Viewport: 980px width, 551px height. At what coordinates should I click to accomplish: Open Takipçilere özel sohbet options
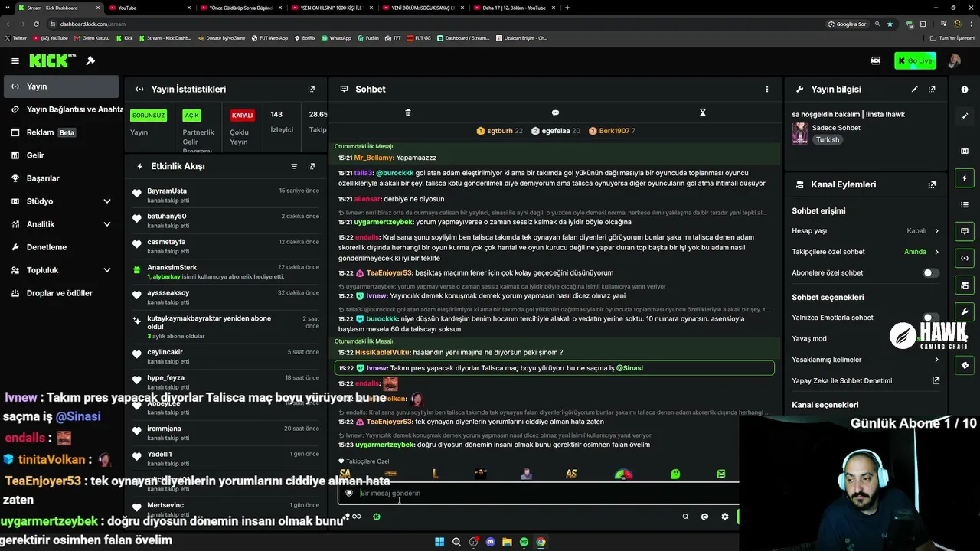pyautogui.click(x=865, y=252)
